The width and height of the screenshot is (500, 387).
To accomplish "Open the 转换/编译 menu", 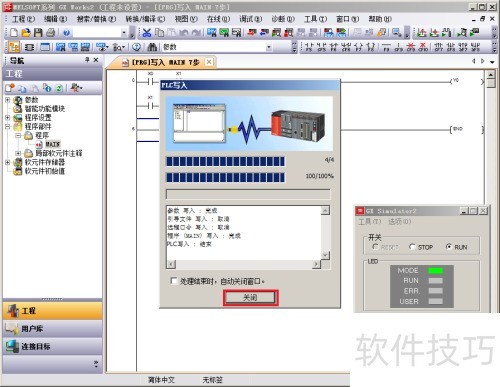I will (145, 19).
